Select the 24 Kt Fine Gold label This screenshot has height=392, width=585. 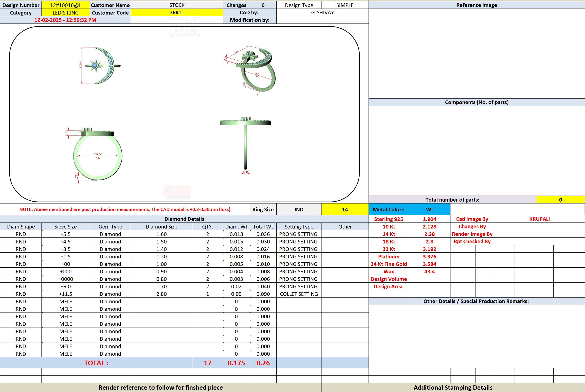[x=389, y=264]
